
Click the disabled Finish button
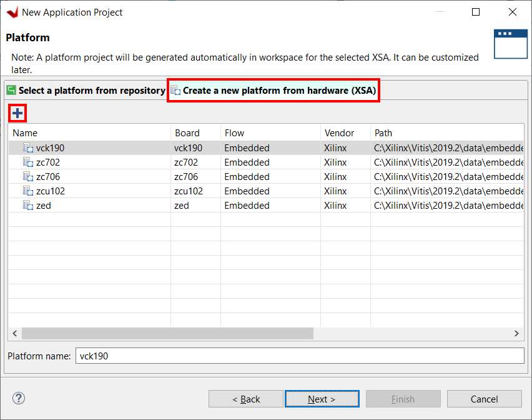point(403,399)
